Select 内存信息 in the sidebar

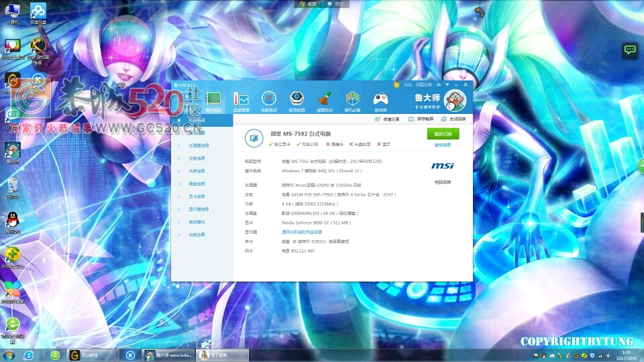click(x=197, y=171)
